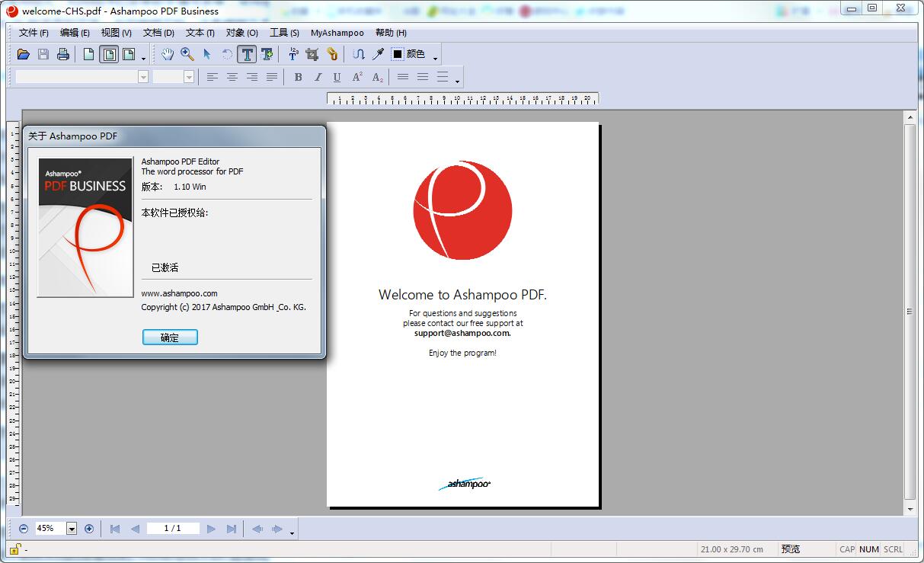Image resolution: width=924 pixels, height=563 pixels.
Task: Open the 45% zoom level dropdown
Action: [x=72, y=528]
